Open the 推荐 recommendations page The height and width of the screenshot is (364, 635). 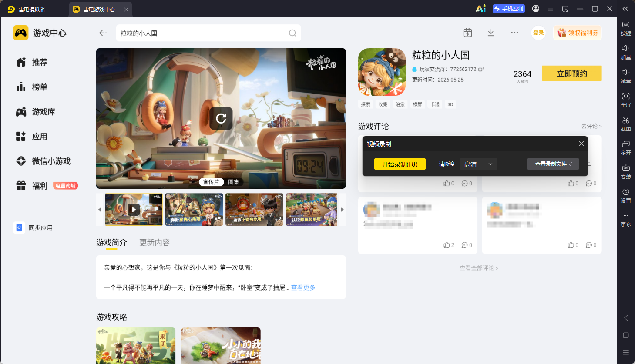tap(32, 62)
